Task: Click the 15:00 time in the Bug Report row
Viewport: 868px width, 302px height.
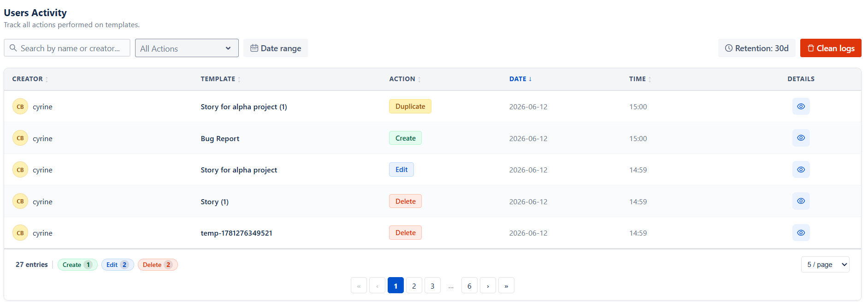Action: click(638, 138)
